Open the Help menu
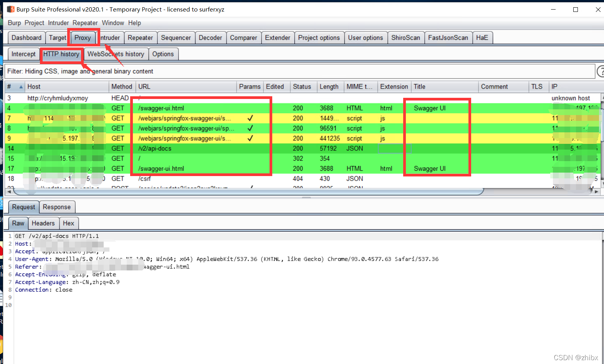Viewport: 604px width, 364px height. click(x=134, y=23)
